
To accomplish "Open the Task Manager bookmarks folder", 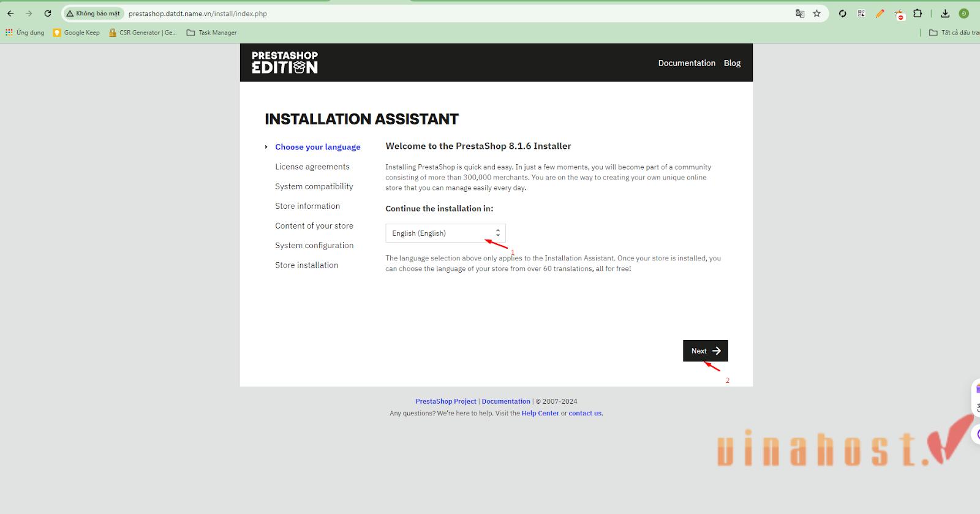I will point(212,32).
